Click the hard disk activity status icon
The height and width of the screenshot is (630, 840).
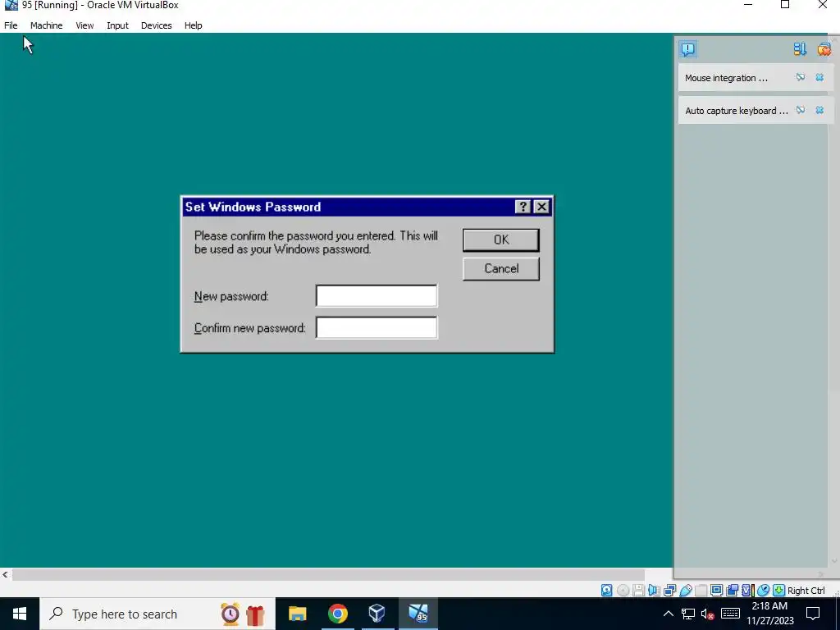606,591
